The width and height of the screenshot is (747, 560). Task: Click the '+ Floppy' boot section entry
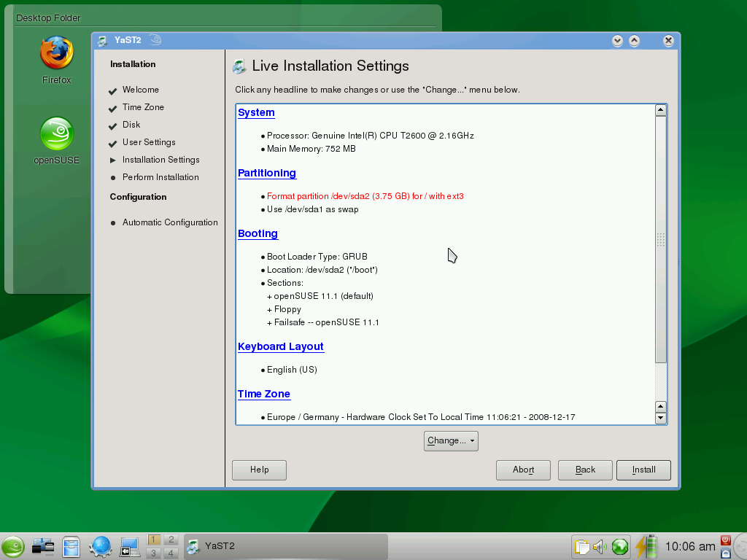(x=284, y=309)
